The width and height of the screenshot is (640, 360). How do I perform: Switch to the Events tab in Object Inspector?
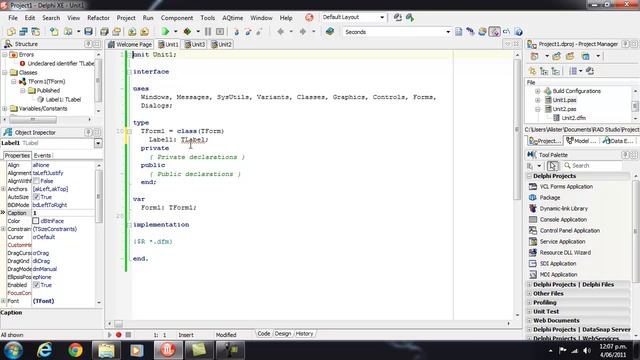click(x=42, y=156)
